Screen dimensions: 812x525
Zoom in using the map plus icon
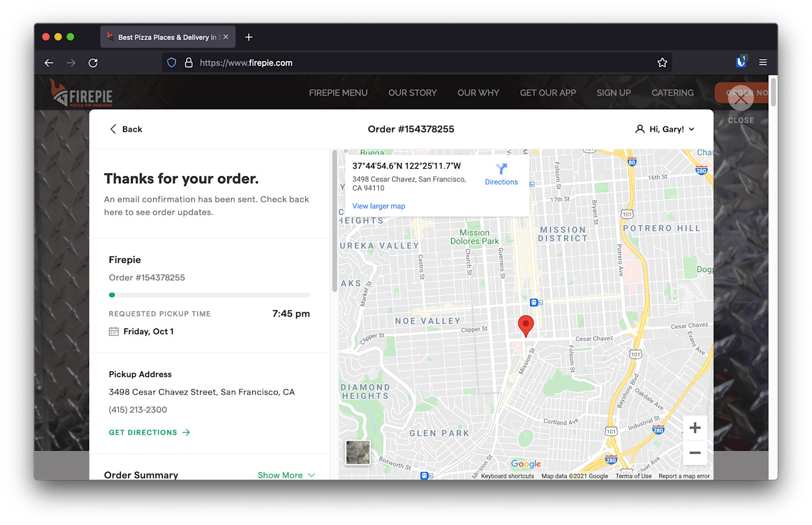click(x=695, y=428)
